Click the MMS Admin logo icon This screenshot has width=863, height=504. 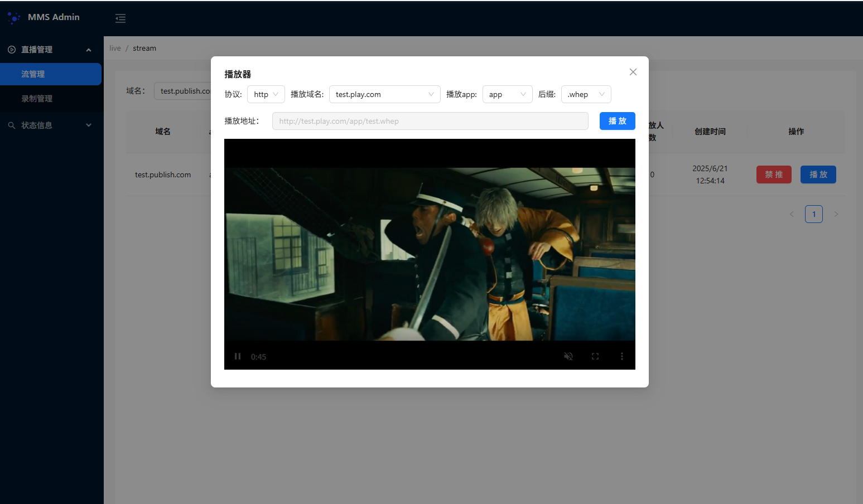pyautogui.click(x=14, y=18)
